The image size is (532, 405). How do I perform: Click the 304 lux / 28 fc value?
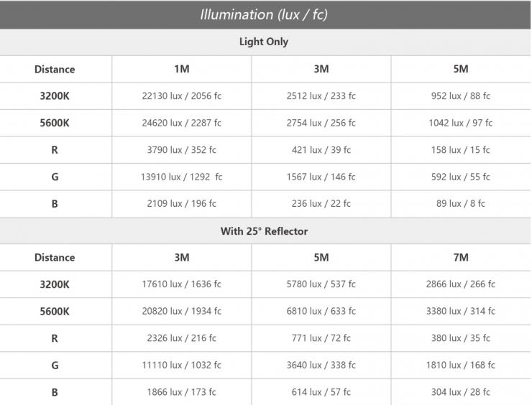(x=461, y=391)
